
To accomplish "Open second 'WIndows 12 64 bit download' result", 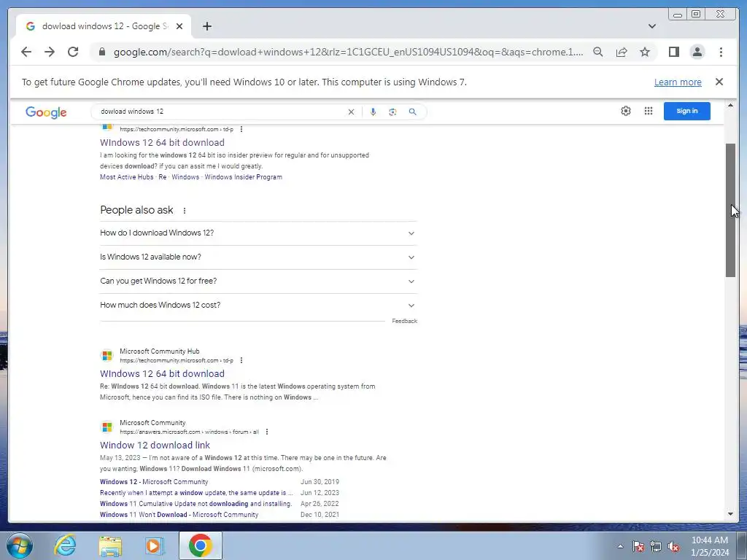I will (x=162, y=374).
